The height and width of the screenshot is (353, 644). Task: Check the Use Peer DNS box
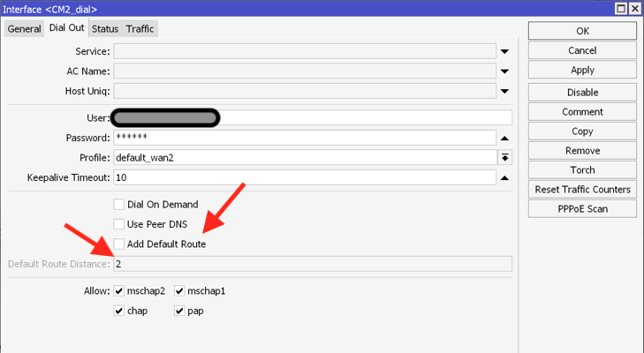point(119,224)
